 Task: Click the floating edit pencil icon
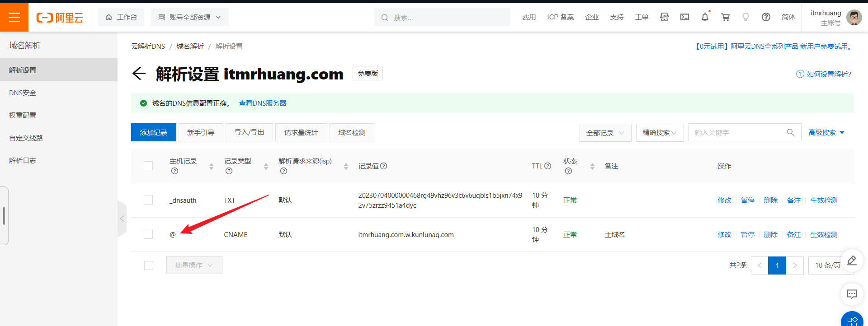pos(852,261)
